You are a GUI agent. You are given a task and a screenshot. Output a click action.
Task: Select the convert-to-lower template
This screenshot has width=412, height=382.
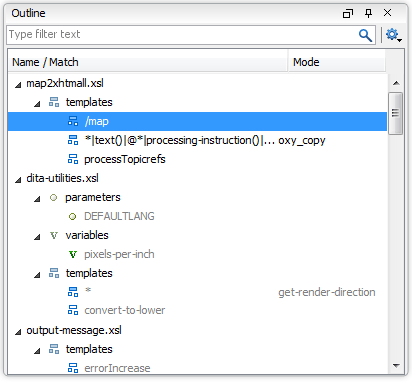tap(125, 310)
